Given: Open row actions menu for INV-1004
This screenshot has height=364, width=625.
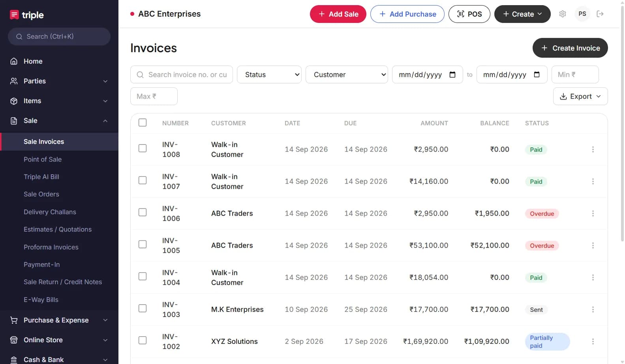Looking at the screenshot, I should 593,277.
